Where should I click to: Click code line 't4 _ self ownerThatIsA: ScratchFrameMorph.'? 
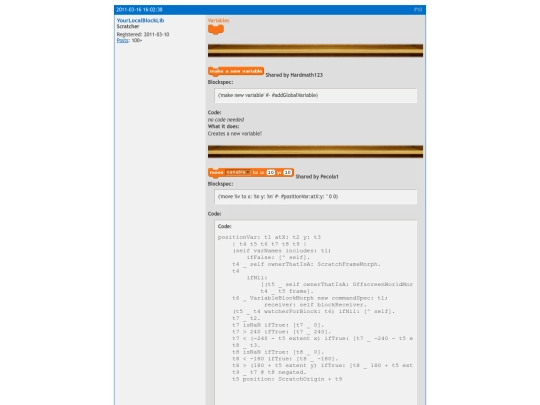tap(307, 264)
